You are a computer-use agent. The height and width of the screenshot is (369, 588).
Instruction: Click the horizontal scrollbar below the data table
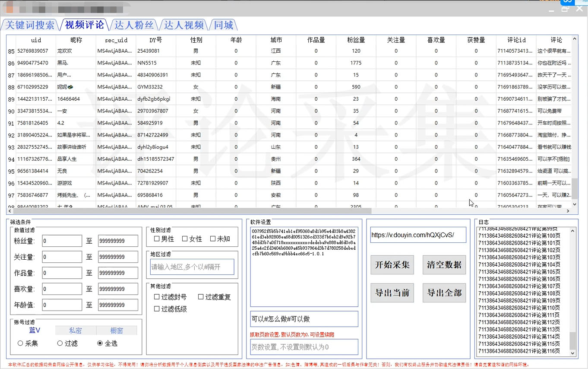[190, 211]
